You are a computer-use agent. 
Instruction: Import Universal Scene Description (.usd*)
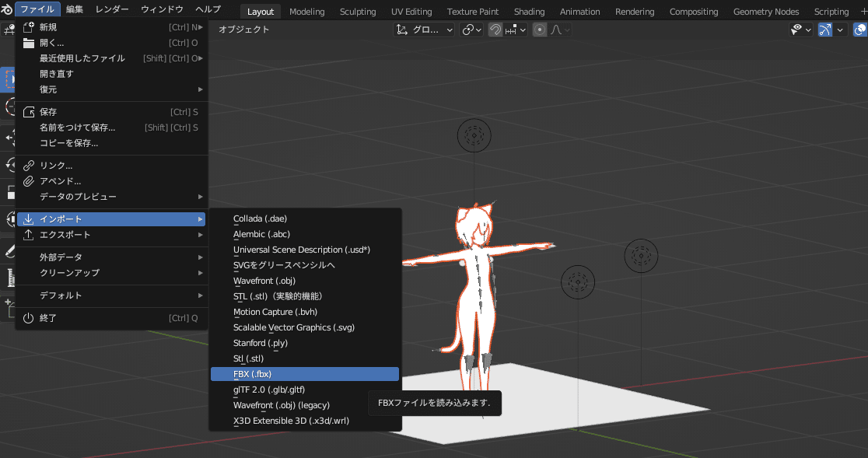coord(305,250)
